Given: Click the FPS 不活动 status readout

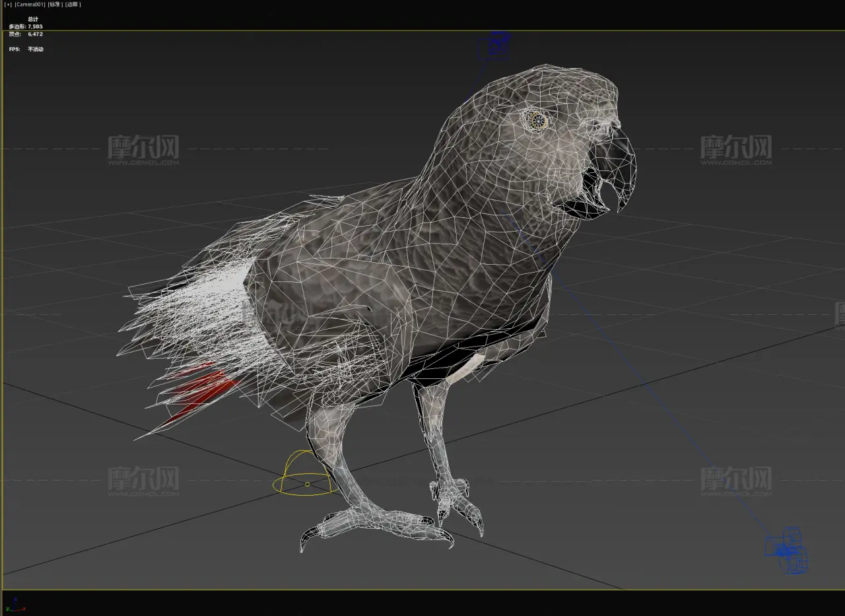Looking at the screenshot, I should pos(26,50).
